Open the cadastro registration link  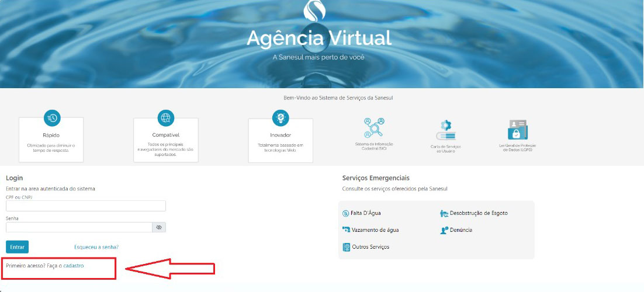(x=74, y=266)
